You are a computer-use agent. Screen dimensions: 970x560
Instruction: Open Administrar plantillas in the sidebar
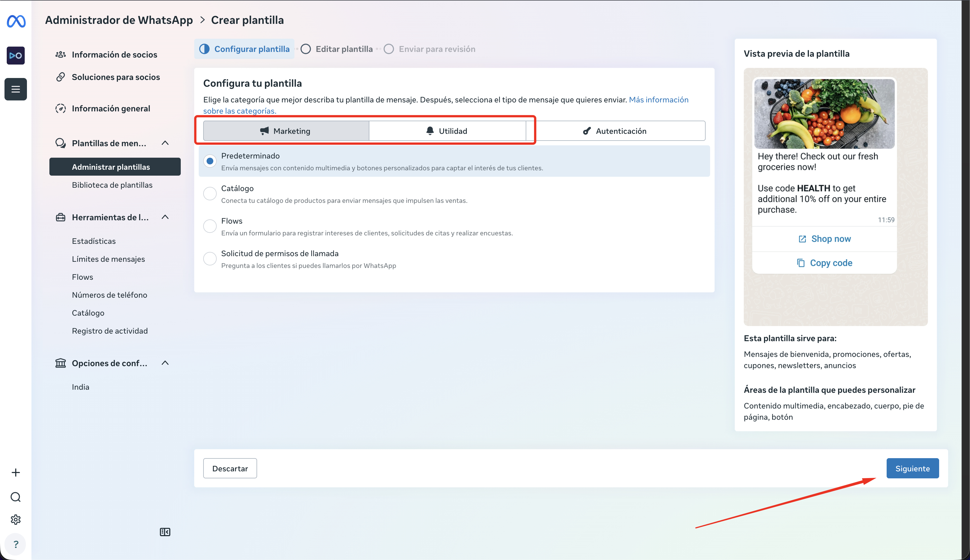click(115, 167)
